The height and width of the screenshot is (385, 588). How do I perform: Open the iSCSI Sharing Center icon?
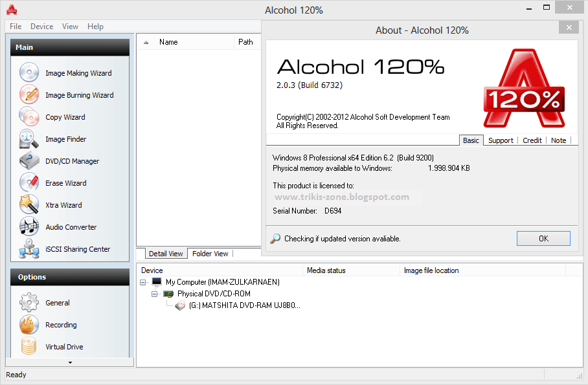pyautogui.click(x=29, y=249)
